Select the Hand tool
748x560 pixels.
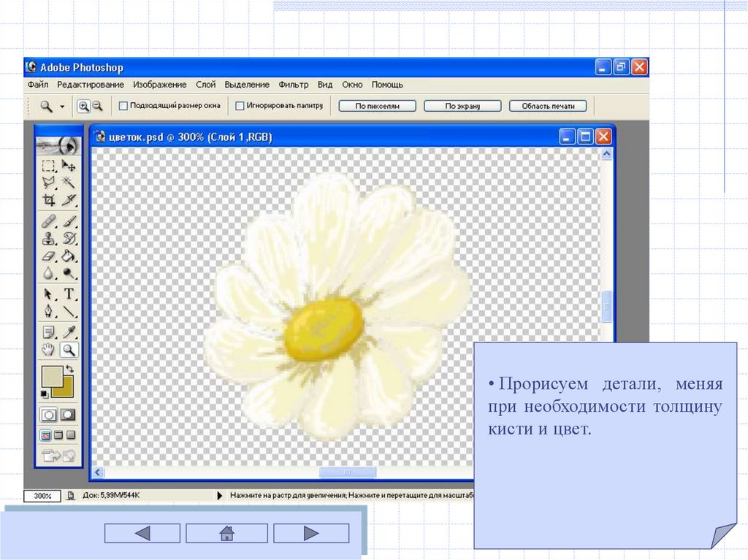49,350
